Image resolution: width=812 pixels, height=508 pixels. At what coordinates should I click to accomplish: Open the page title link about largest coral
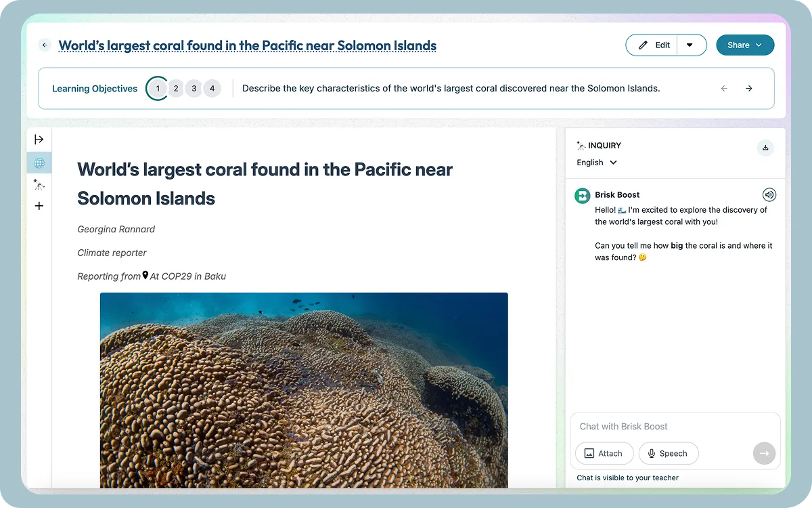248,46
